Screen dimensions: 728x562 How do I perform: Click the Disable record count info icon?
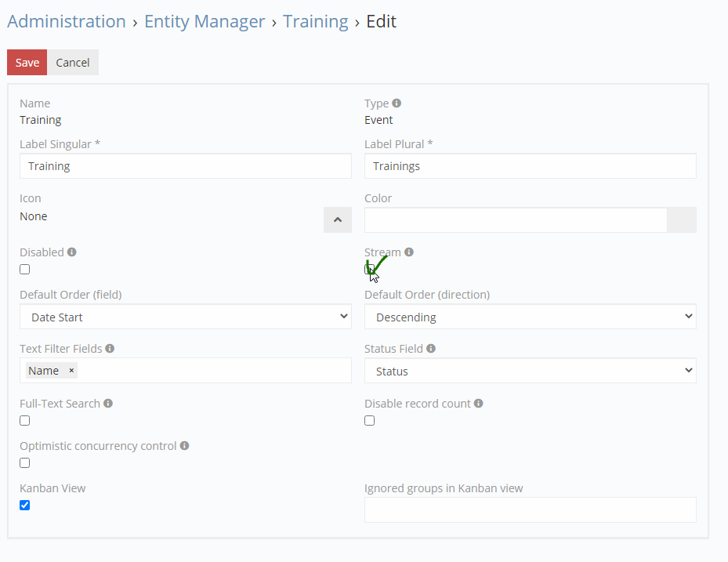click(479, 404)
